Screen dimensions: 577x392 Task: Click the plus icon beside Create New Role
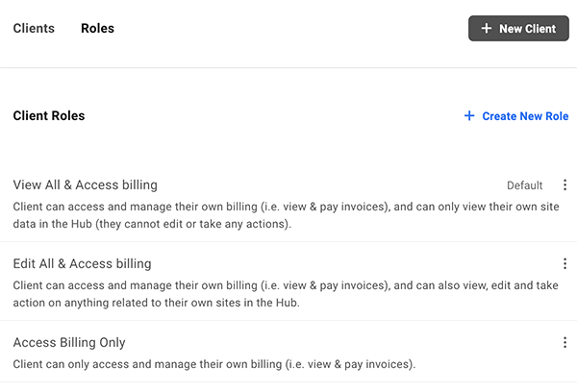469,116
